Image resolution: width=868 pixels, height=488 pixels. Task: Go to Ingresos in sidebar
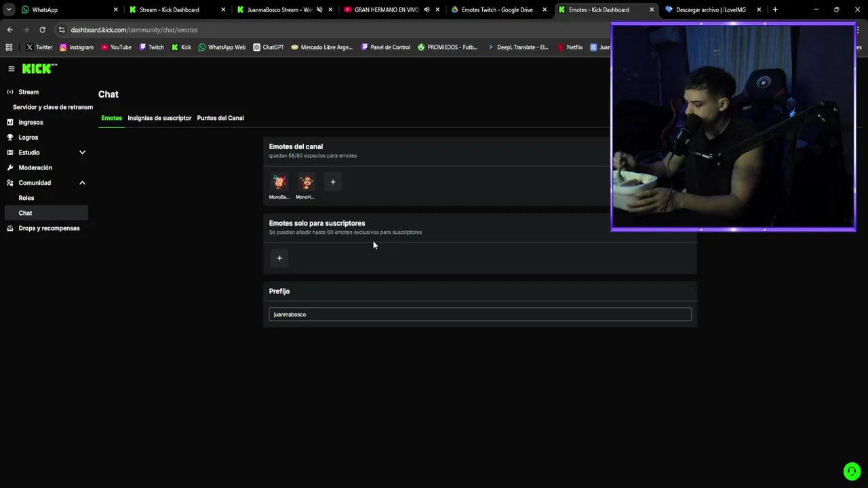coord(31,123)
